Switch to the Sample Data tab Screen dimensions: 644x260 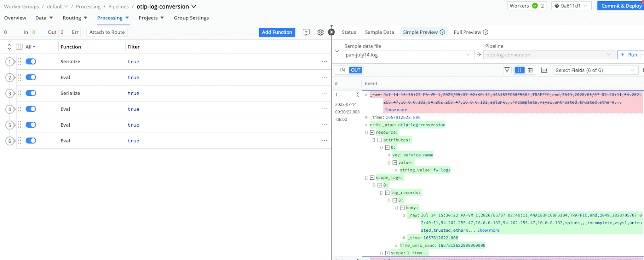pyautogui.click(x=379, y=32)
